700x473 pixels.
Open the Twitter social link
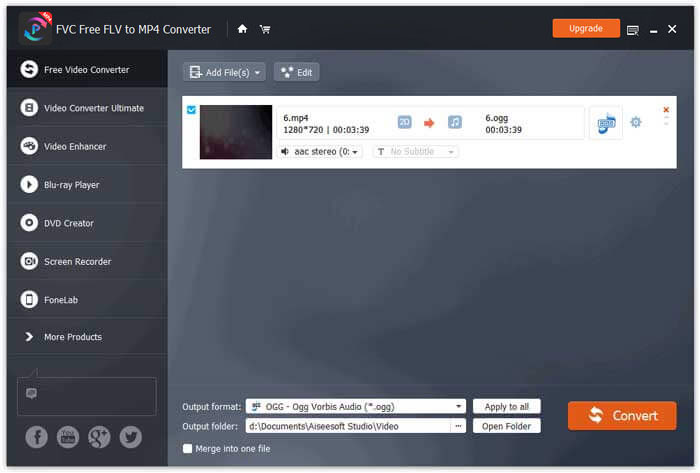[130, 437]
